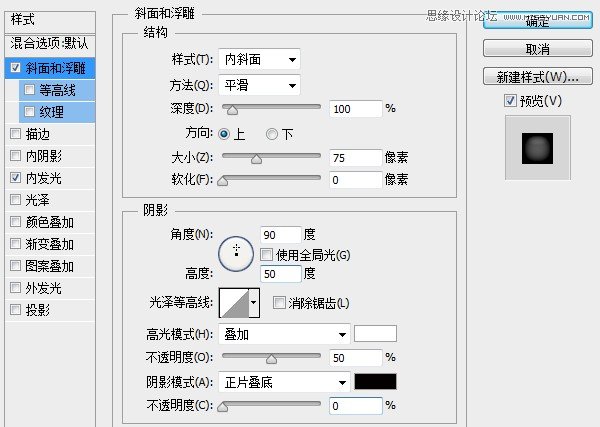Viewport: 600px width, 427px height.
Task: Open the black shadow color swatch
Action: pos(375,382)
